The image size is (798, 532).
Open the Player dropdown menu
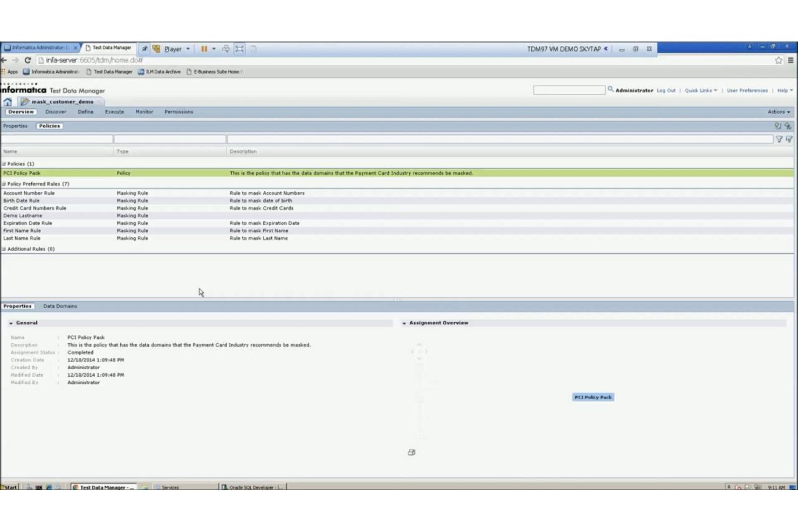177,49
